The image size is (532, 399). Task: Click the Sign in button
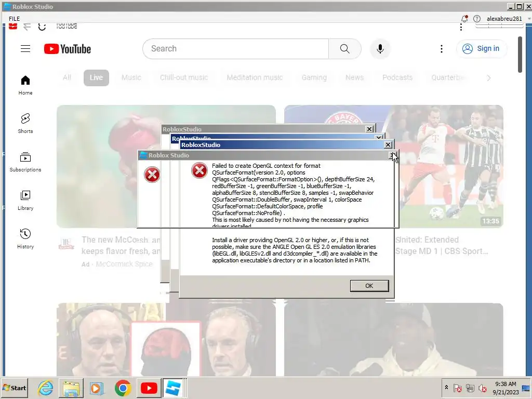click(482, 48)
